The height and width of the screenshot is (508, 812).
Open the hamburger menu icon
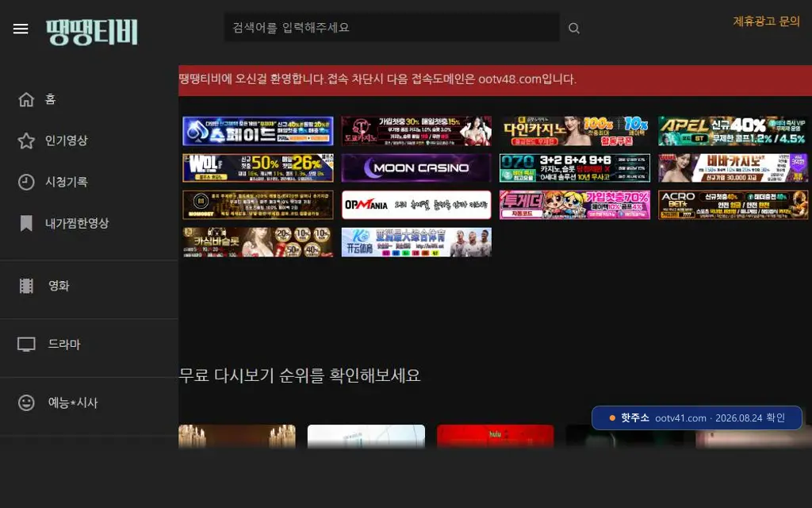pos(21,29)
